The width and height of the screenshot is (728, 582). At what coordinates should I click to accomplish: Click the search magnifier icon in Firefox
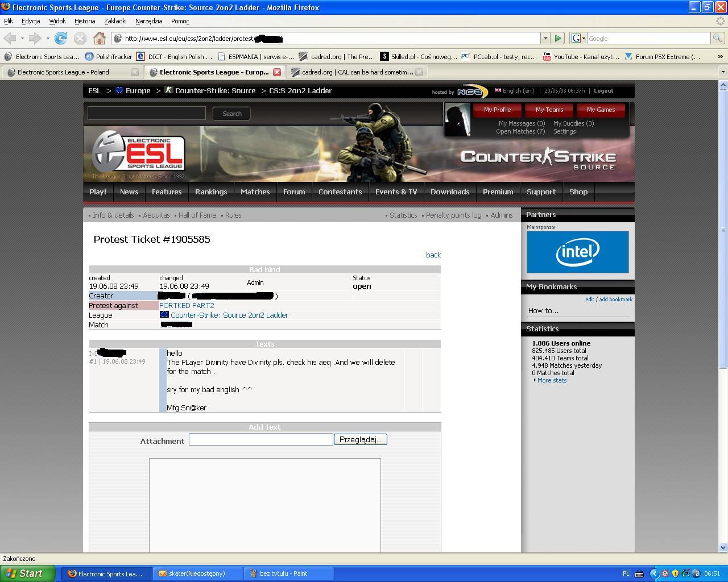718,39
